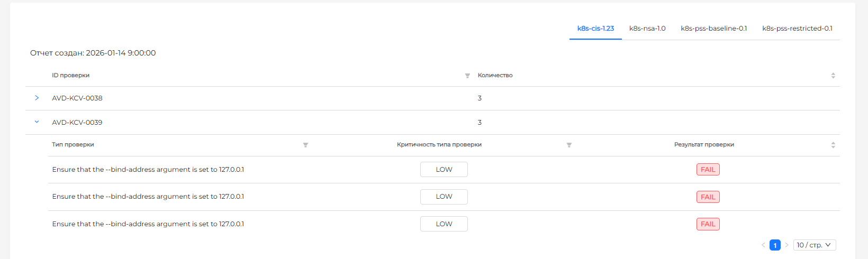
Task: Click the second row's LOW severity tag
Action: (444, 197)
